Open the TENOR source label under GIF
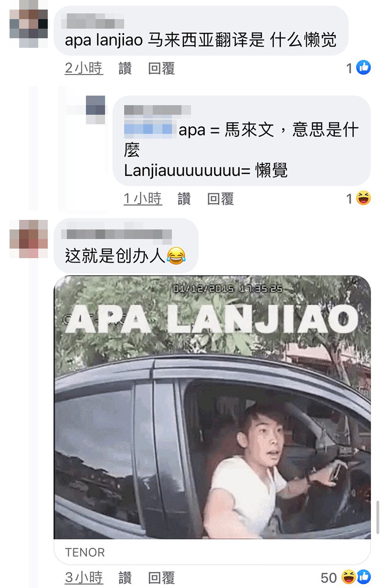Screen dimensions: 382x588 pos(85,552)
